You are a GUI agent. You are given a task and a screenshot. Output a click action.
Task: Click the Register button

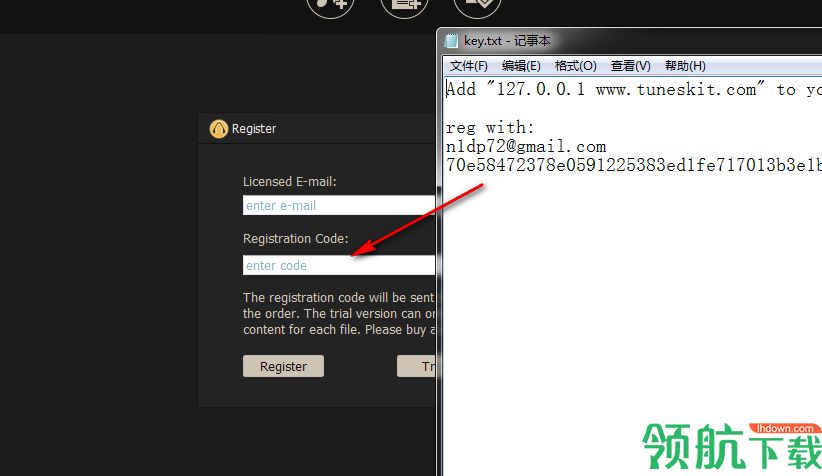click(283, 366)
